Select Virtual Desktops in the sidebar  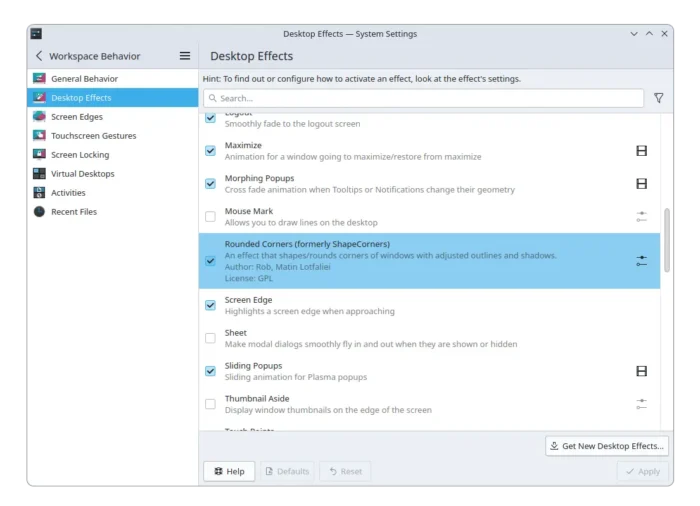82,174
